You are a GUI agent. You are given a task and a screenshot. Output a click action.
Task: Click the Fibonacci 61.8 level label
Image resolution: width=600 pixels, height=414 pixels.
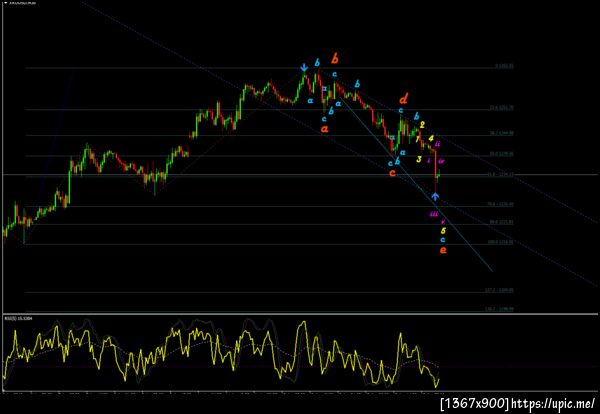pos(501,174)
